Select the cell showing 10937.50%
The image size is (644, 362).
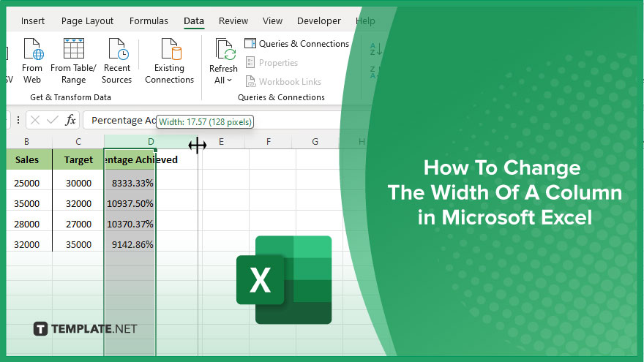tap(130, 203)
